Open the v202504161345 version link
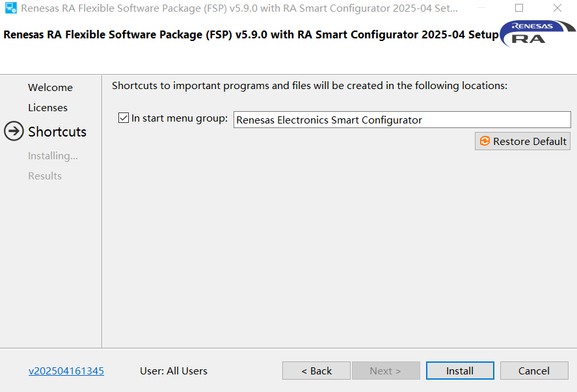The width and height of the screenshot is (577, 392). click(66, 371)
